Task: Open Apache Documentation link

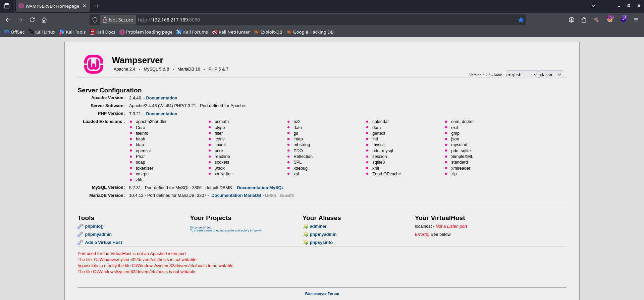Action: click(x=162, y=98)
